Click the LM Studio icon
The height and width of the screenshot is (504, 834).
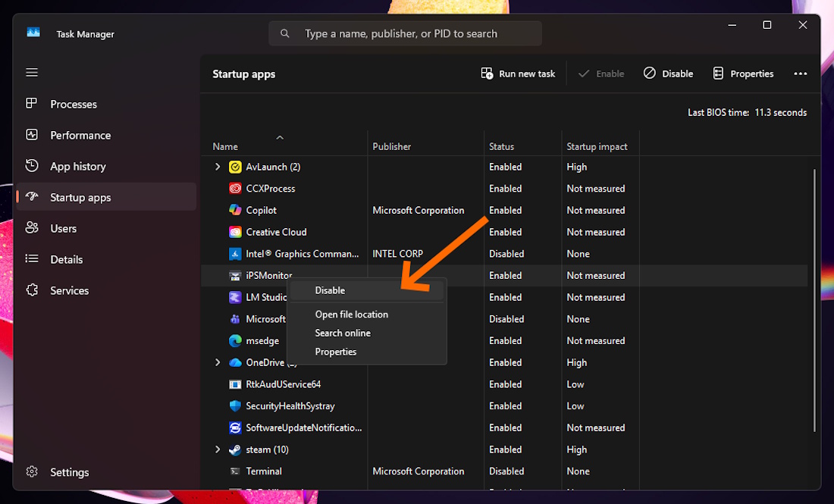[235, 298]
